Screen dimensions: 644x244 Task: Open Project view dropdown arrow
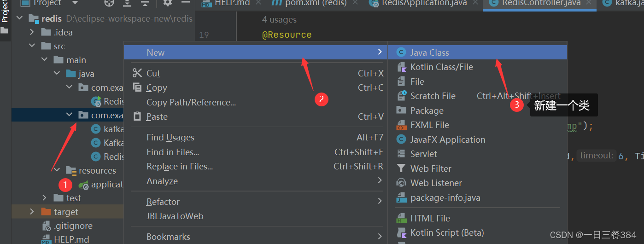(75, 3)
